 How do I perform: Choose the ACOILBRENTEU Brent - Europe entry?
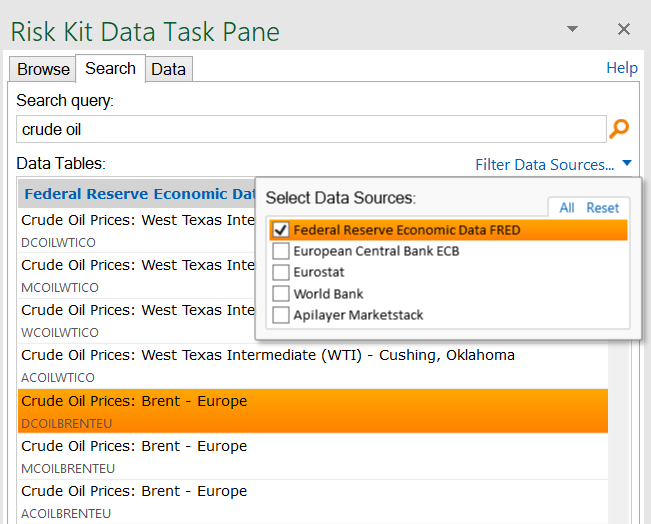point(313,502)
